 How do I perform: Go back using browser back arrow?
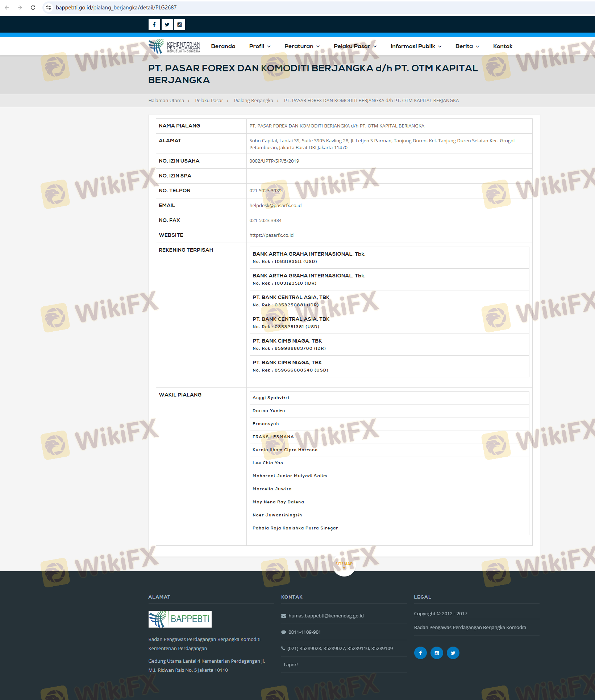pos(7,8)
